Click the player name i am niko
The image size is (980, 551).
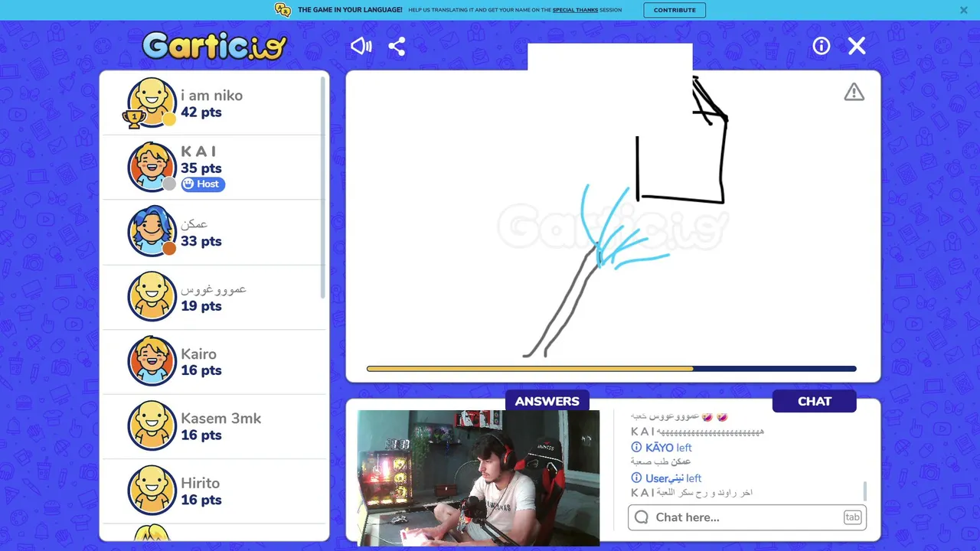point(211,95)
